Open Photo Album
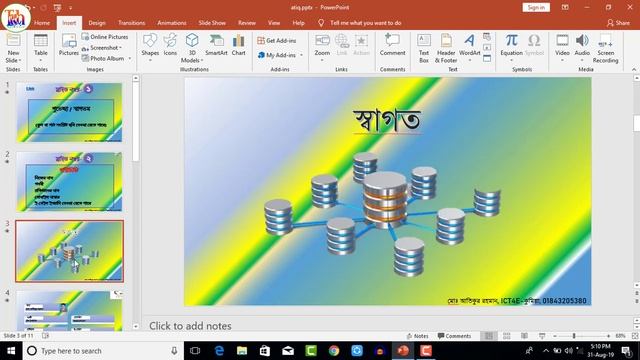The width and height of the screenshot is (640, 360). click(x=103, y=58)
